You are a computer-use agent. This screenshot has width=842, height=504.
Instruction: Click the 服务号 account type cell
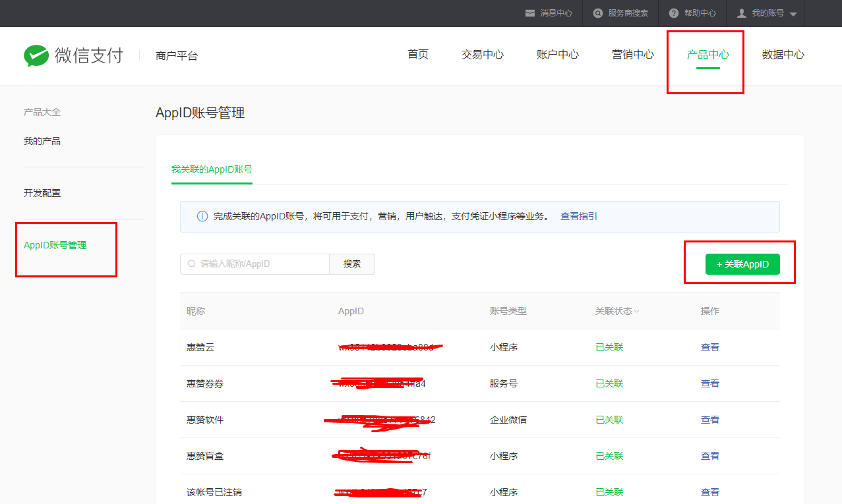tap(504, 383)
